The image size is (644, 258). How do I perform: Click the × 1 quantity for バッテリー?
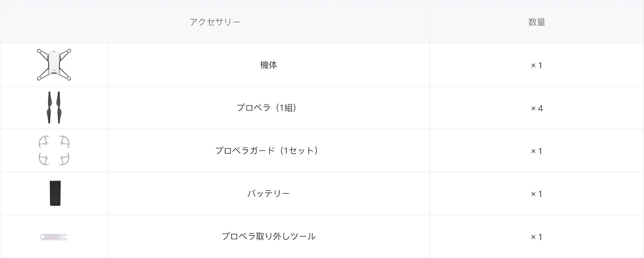click(537, 194)
